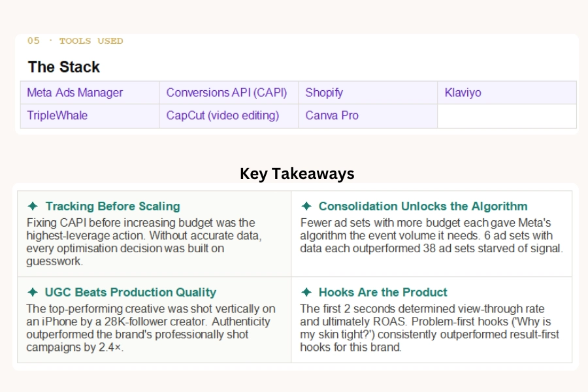Click the sparkle icon beside Consolidation Unlocks the Algorithm
The image size is (588, 392).
pos(306,206)
